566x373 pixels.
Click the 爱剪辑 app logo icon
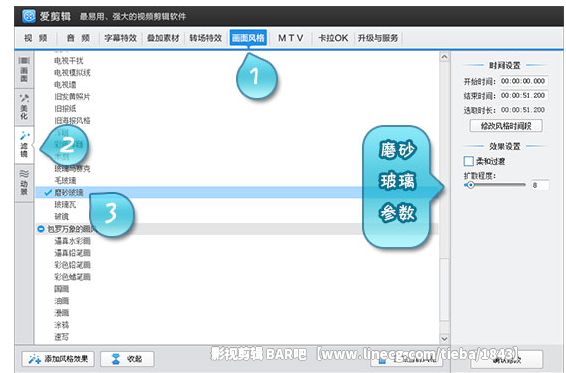[x=29, y=16]
